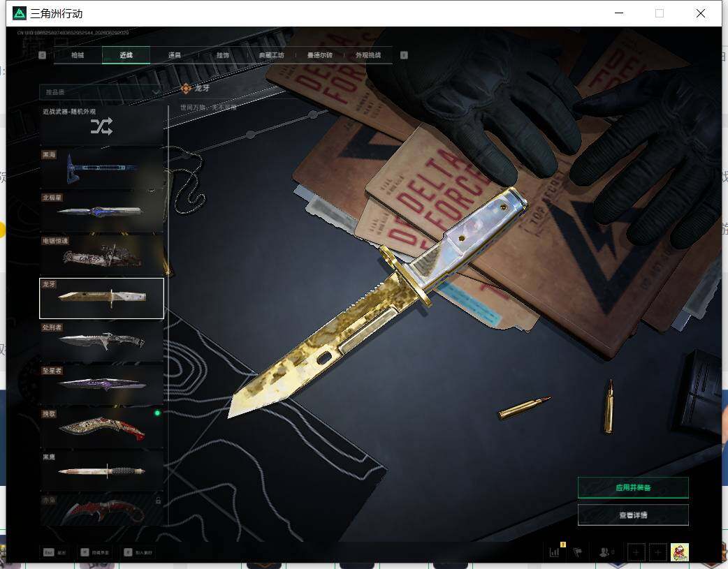The height and width of the screenshot is (569, 728).
Task: Click the second key hint in the bottom bar
Action: 95,552
